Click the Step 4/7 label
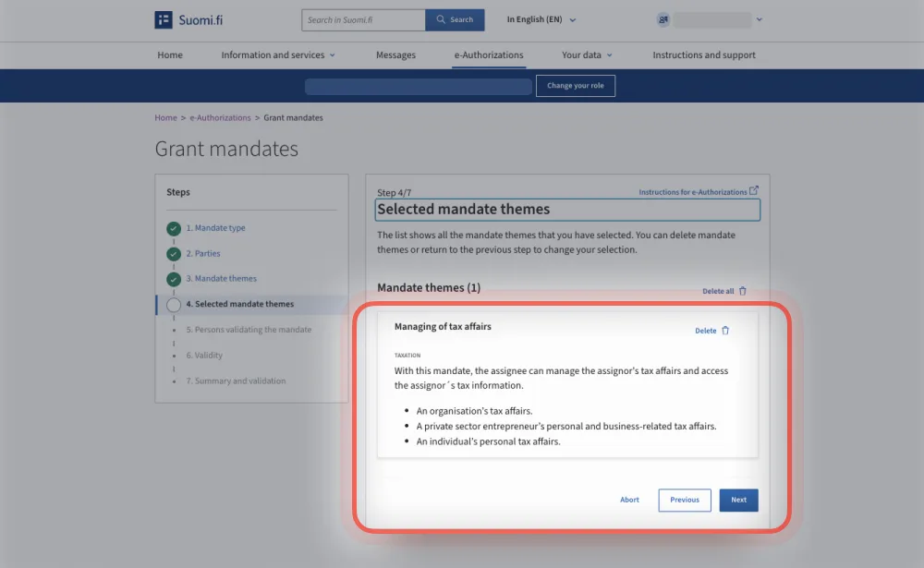 coord(395,193)
